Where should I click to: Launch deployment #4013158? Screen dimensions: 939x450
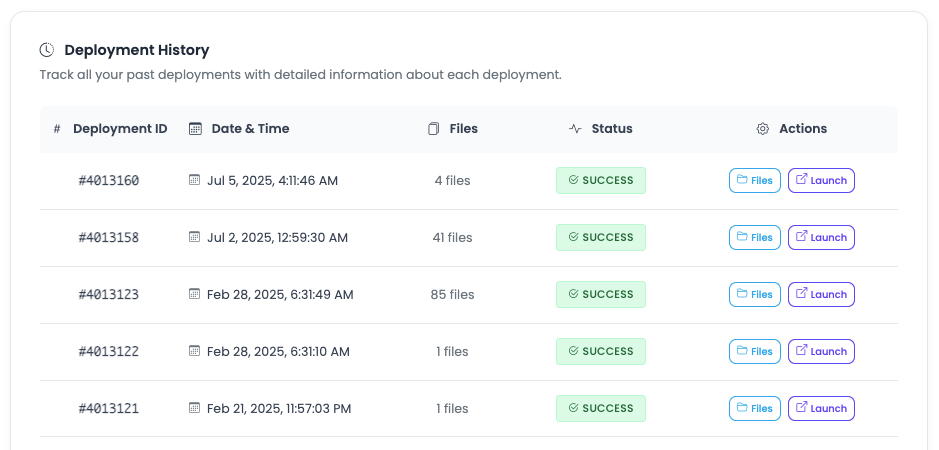pyautogui.click(x=821, y=238)
